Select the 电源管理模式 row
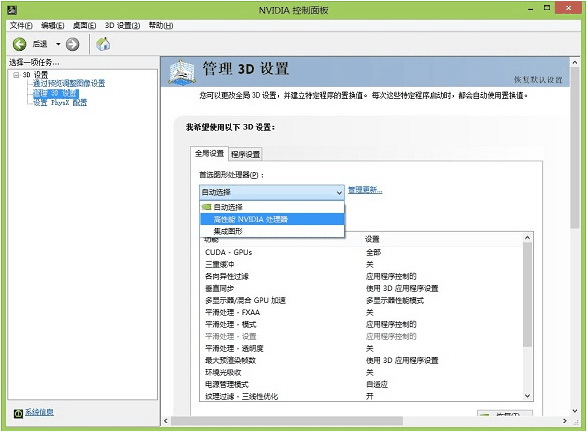 (361, 384)
